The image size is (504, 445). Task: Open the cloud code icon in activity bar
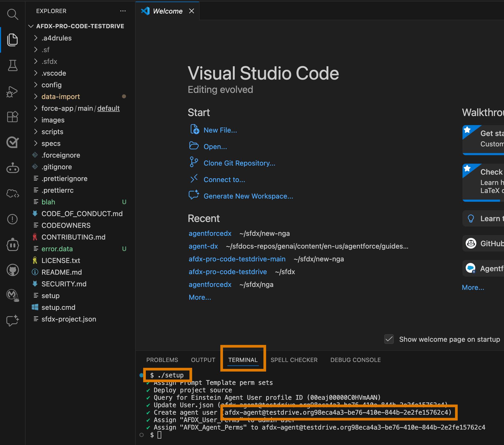pos(13,193)
